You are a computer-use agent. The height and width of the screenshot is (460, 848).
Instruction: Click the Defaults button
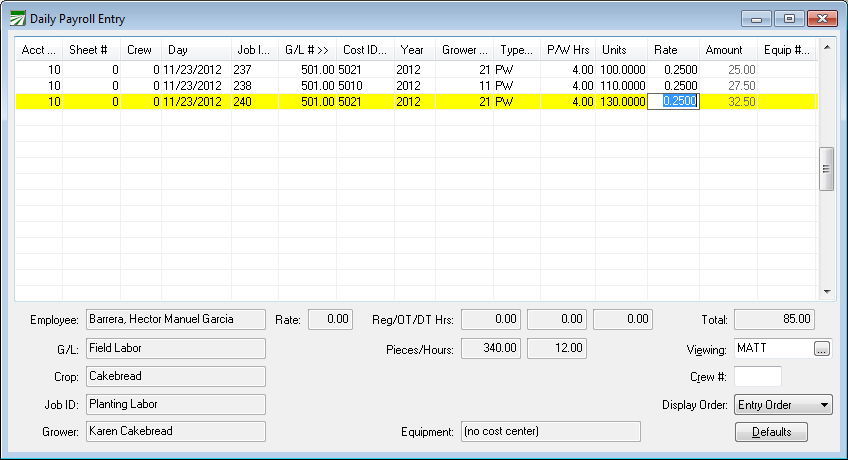pyautogui.click(x=771, y=432)
